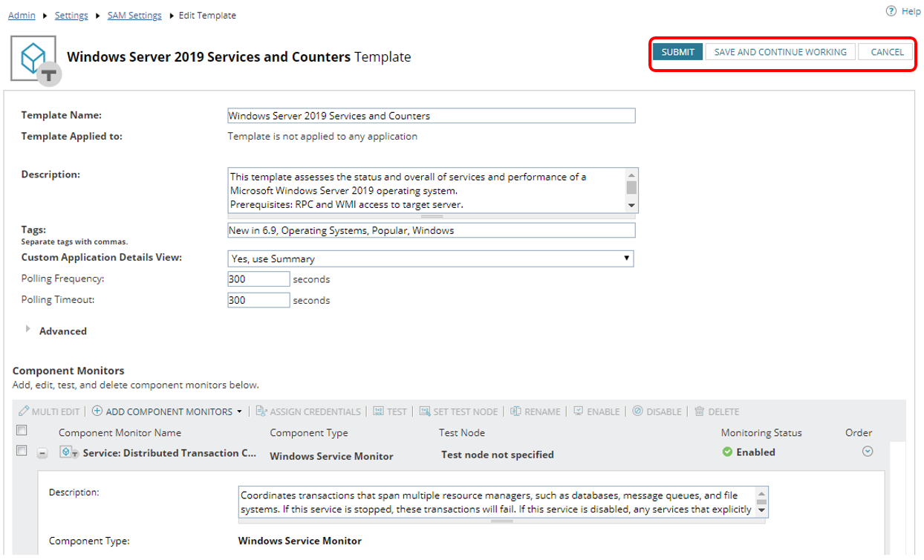924x560 pixels.
Task: Click the Enable toolbar icon
Action: 579,411
